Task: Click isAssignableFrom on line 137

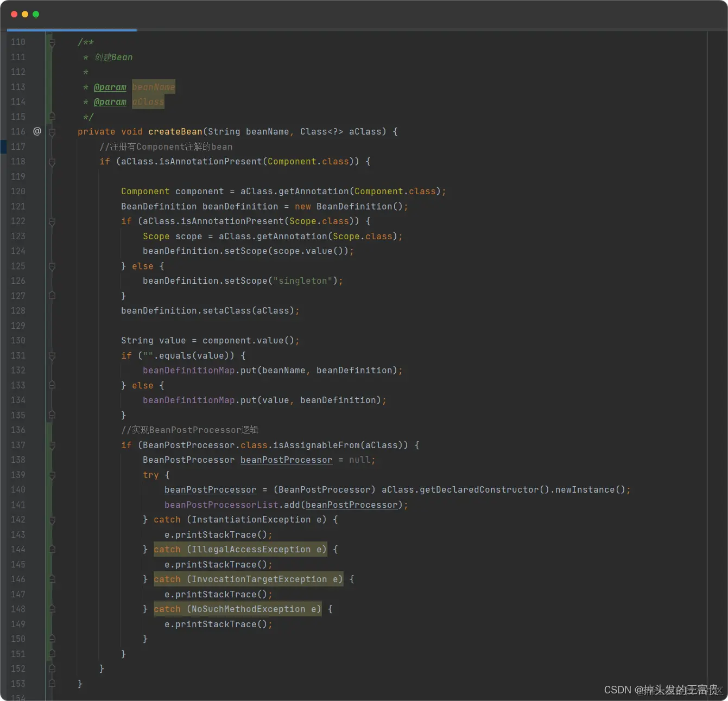Action: click(316, 445)
